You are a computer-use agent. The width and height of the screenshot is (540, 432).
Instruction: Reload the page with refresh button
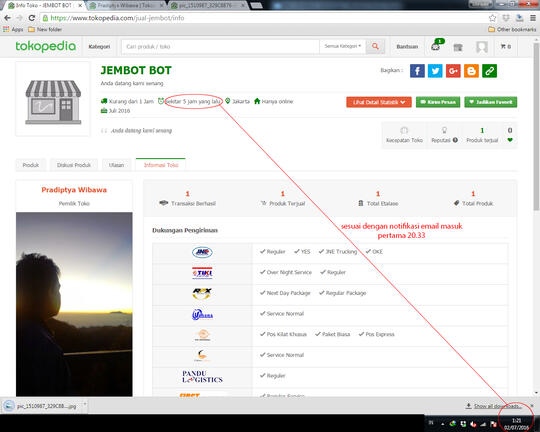click(32, 18)
